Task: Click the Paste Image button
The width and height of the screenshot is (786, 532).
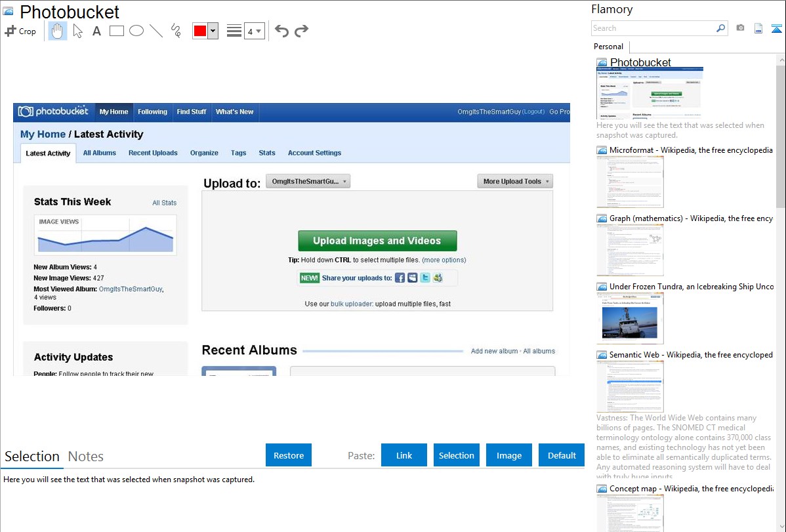Action: pyautogui.click(x=508, y=455)
